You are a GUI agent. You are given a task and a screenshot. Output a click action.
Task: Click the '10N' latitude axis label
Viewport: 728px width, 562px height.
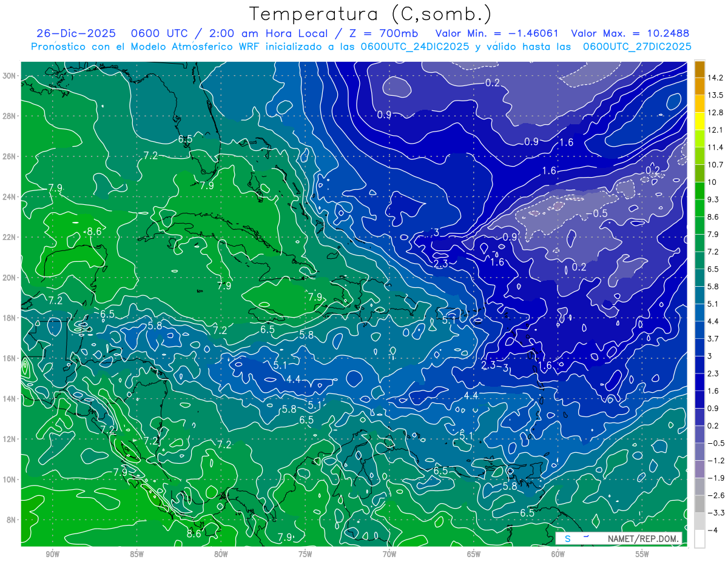click(x=9, y=480)
